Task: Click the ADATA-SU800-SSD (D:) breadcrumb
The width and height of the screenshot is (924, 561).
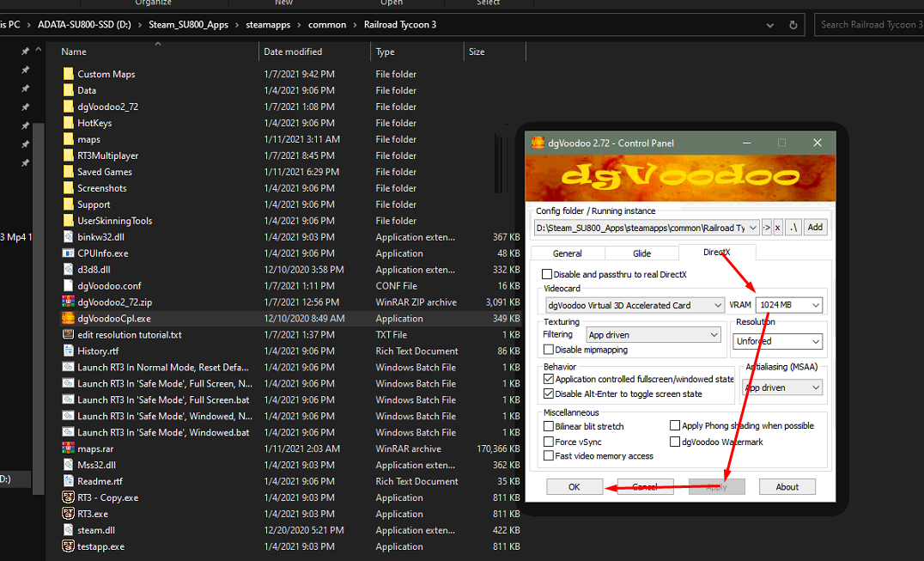Action: tap(84, 25)
